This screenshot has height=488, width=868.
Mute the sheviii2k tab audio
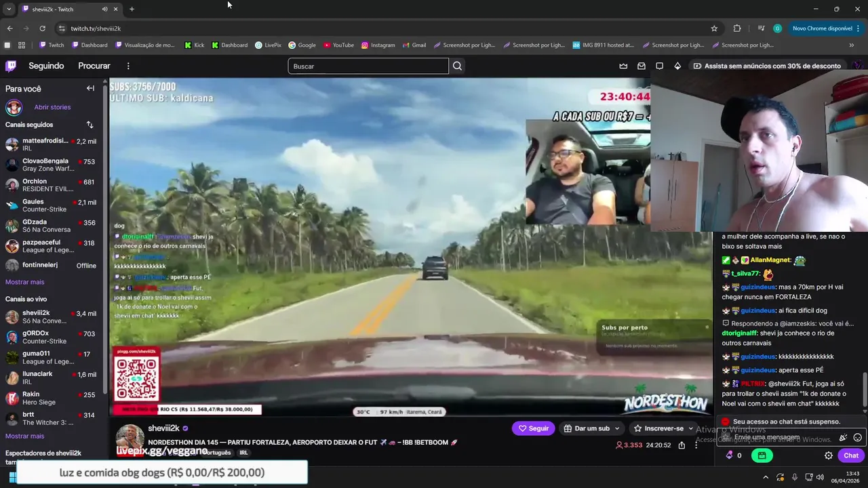click(x=104, y=9)
